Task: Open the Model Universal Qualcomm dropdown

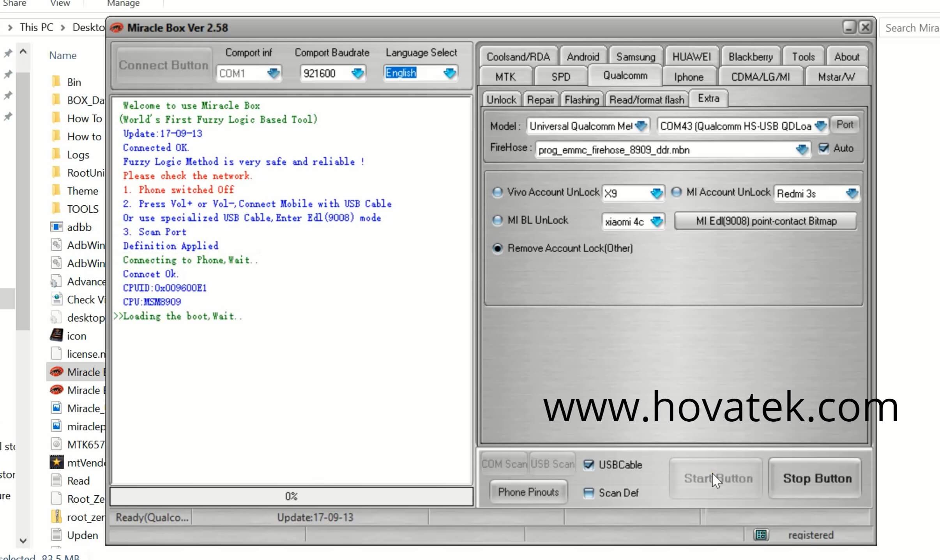Action: point(641,126)
